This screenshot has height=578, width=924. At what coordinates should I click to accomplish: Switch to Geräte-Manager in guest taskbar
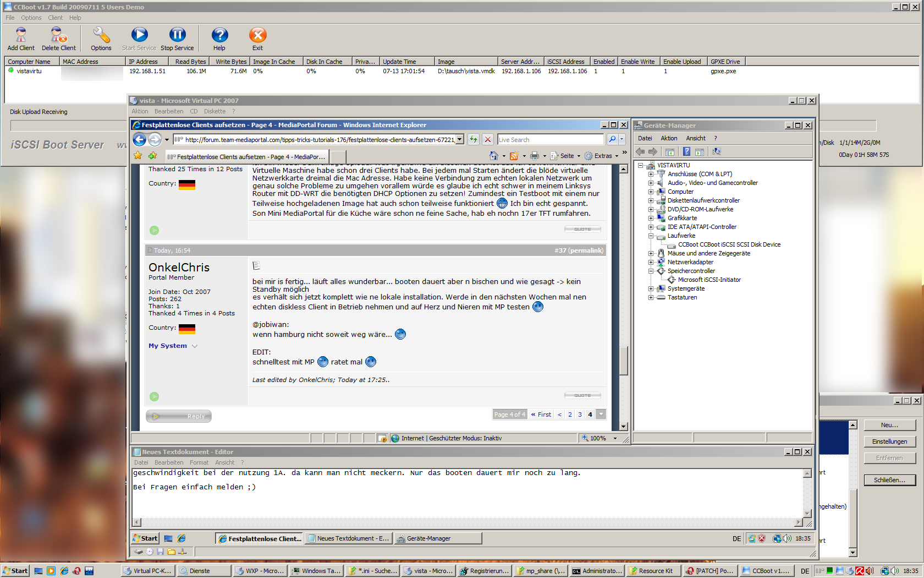click(x=437, y=538)
